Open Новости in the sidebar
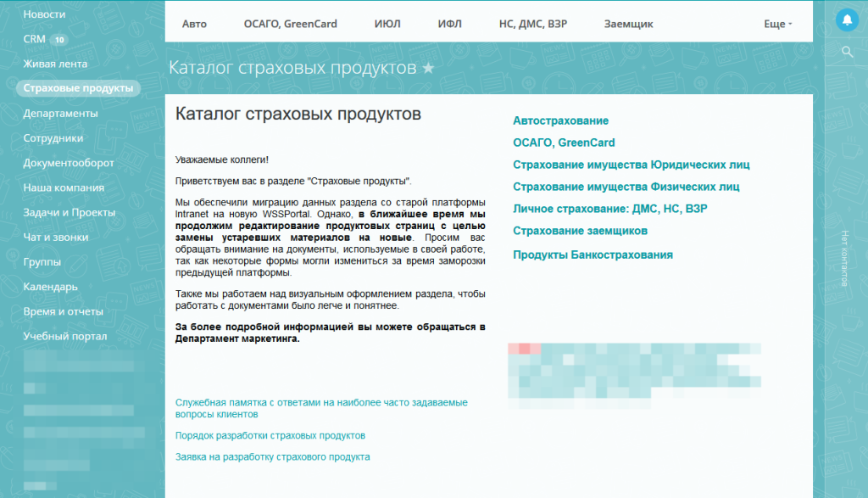This screenshot has height=498, width=868. click(x=44, y=14)
